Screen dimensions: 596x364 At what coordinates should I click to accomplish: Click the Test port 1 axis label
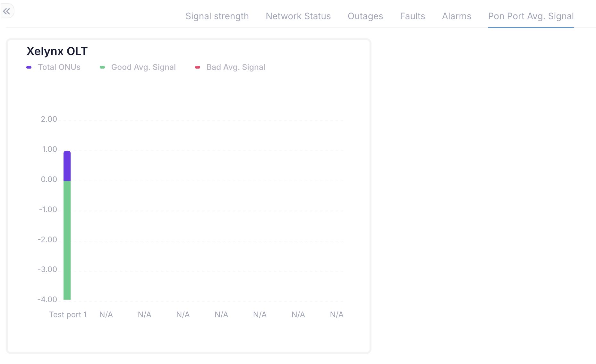click(68, 315)
